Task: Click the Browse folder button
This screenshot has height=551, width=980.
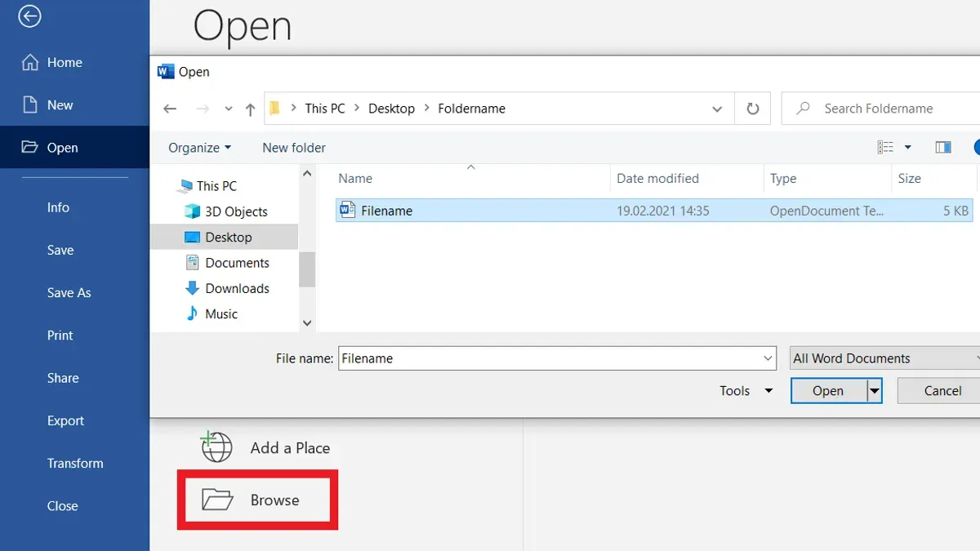Action: (258, 500)
